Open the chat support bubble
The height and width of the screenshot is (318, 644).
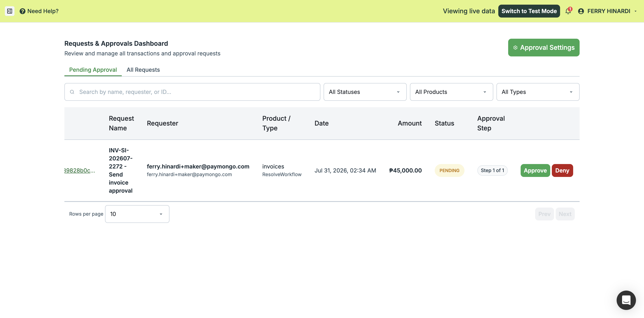tap(626, 300)
